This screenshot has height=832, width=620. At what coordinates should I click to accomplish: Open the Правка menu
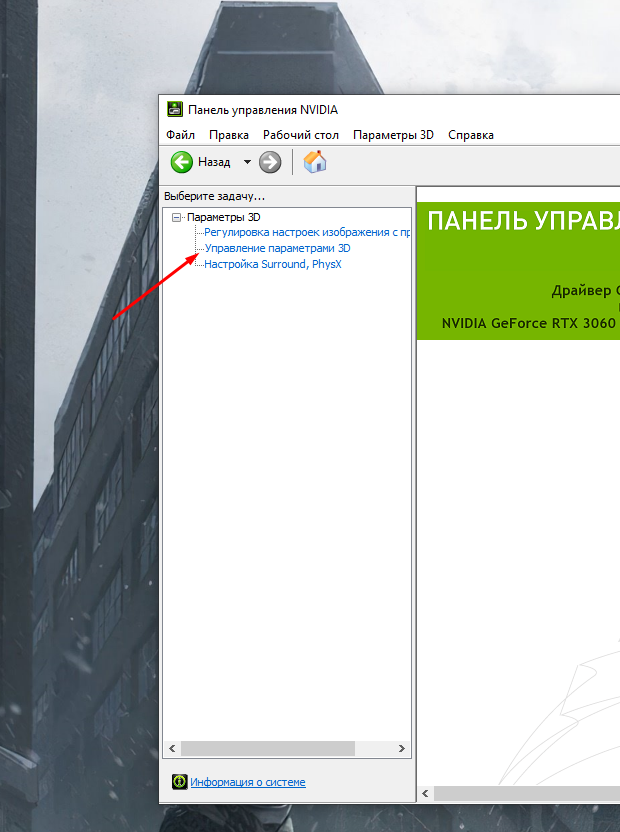coord(229,135)
